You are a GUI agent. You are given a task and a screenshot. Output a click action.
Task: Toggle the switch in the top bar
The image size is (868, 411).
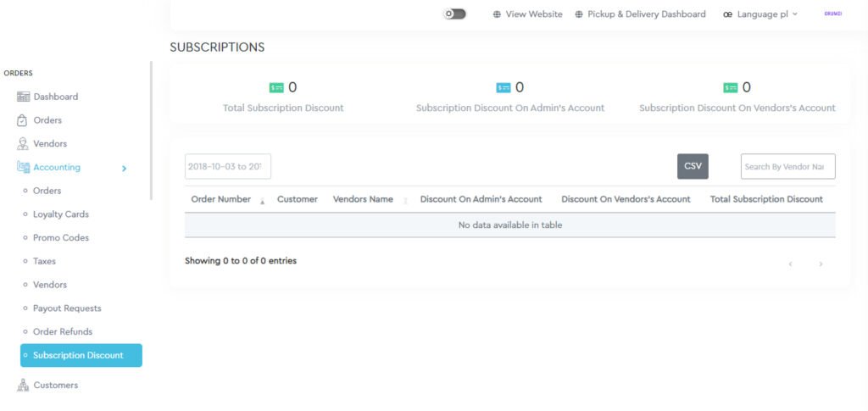455,14
